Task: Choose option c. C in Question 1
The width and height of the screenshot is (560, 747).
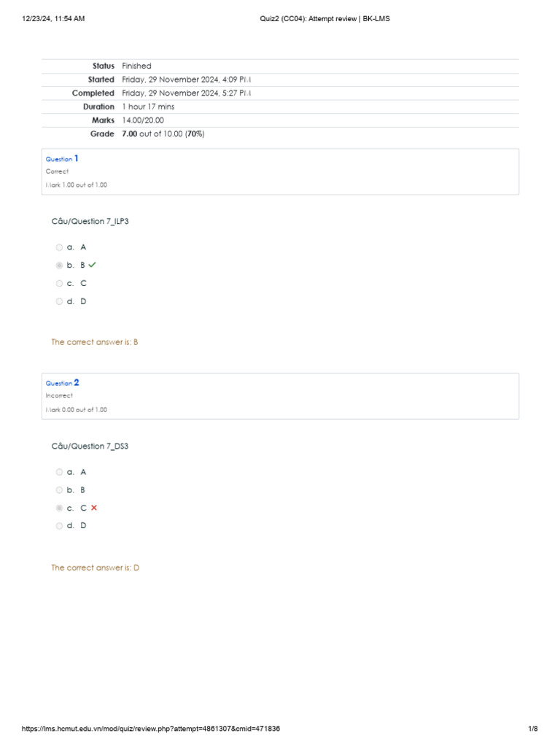Action: tap(59, 283)
